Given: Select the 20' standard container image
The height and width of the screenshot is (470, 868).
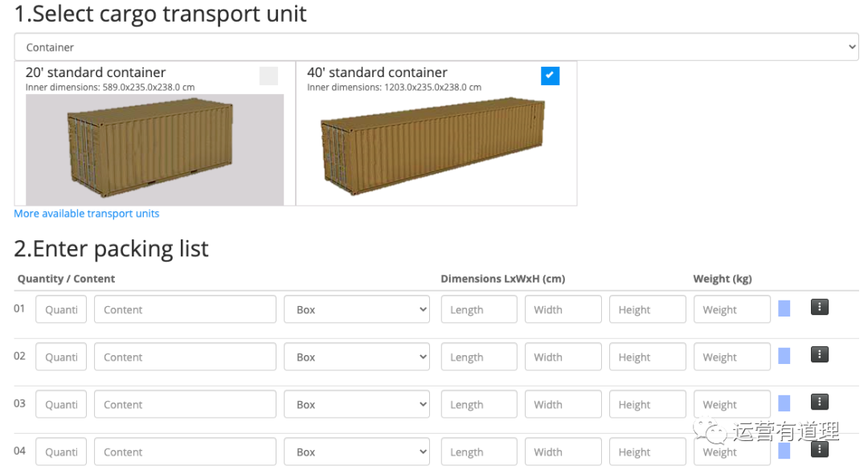Looking at the screenshot, I should 154,149.
